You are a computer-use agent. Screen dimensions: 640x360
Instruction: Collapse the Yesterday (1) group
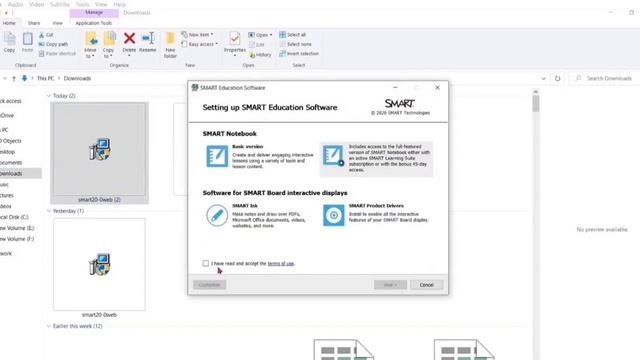point(49,211)
